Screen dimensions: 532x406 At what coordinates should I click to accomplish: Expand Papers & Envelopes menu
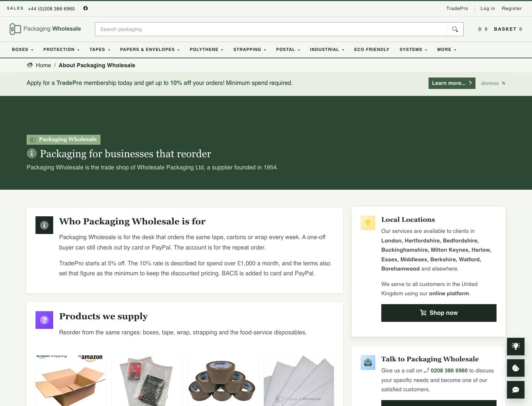coord(150,49)
